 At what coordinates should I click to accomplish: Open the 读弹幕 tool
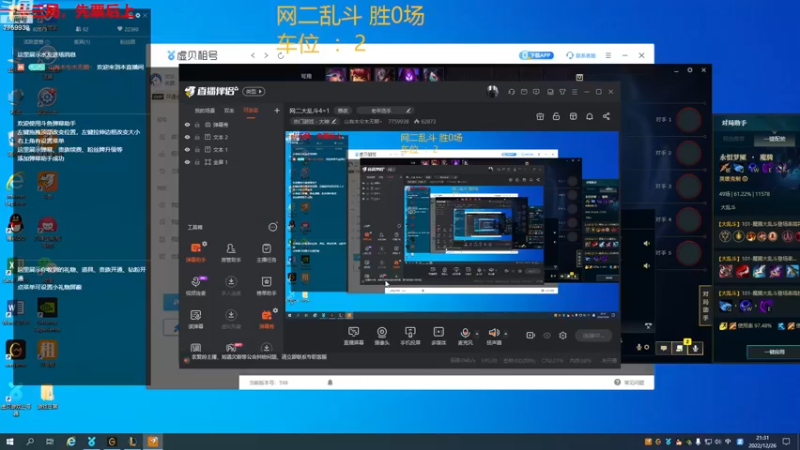tap(195, 319)
